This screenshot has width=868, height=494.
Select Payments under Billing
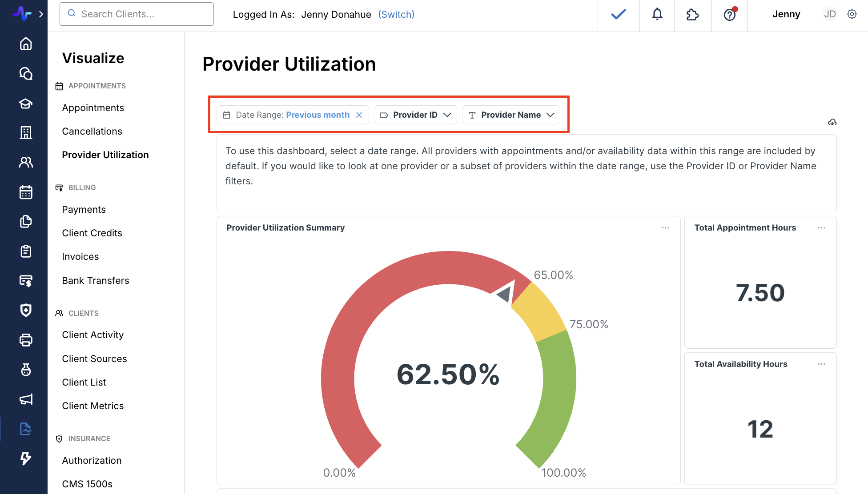click(x=84, y=210)
